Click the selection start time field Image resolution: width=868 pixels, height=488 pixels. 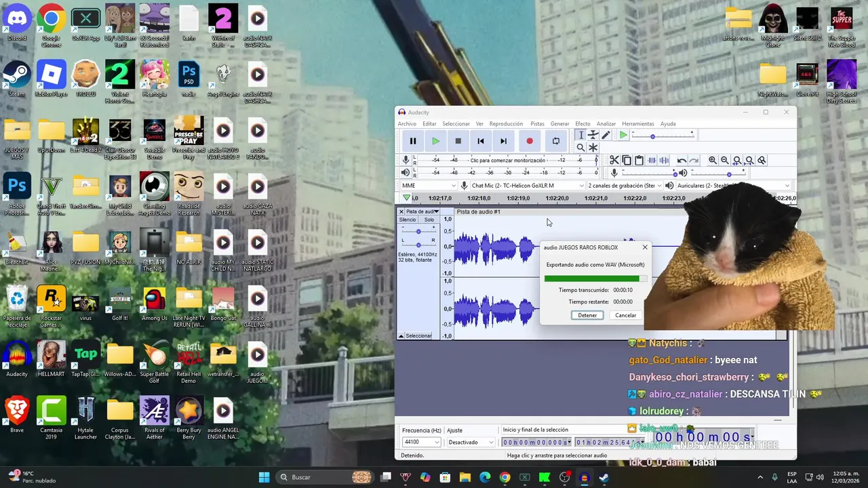click(536, 443)
